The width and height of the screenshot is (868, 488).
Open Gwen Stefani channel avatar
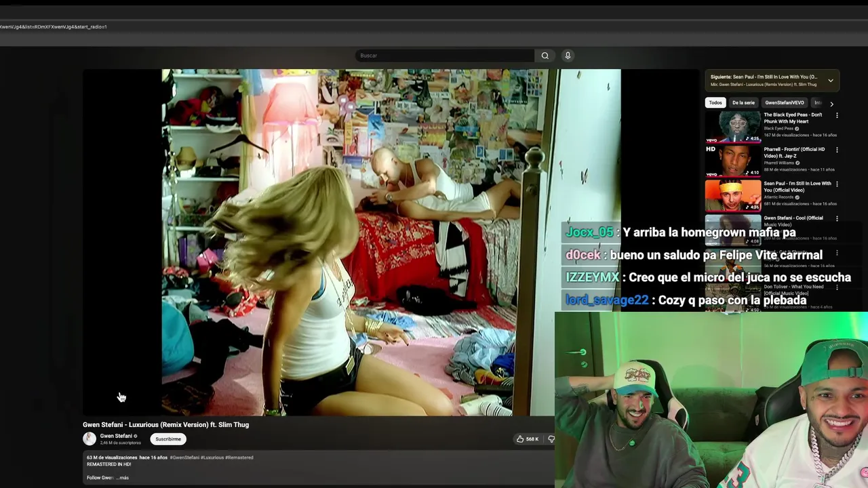[x=90, y=439]
